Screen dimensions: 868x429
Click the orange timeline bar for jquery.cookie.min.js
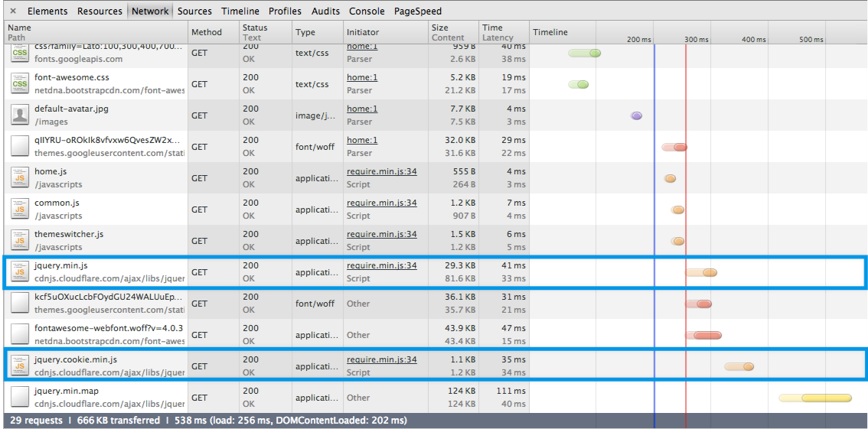coord(739,366)
